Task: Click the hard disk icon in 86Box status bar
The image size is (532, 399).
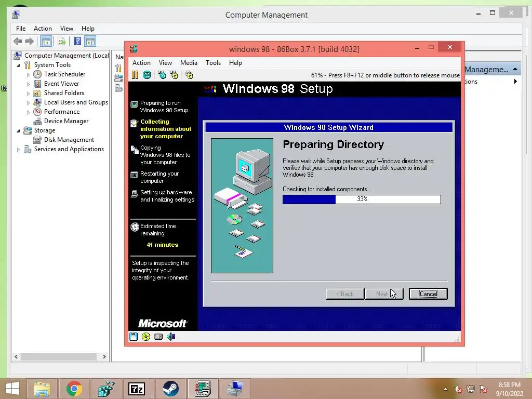Action: coord(158,337)
